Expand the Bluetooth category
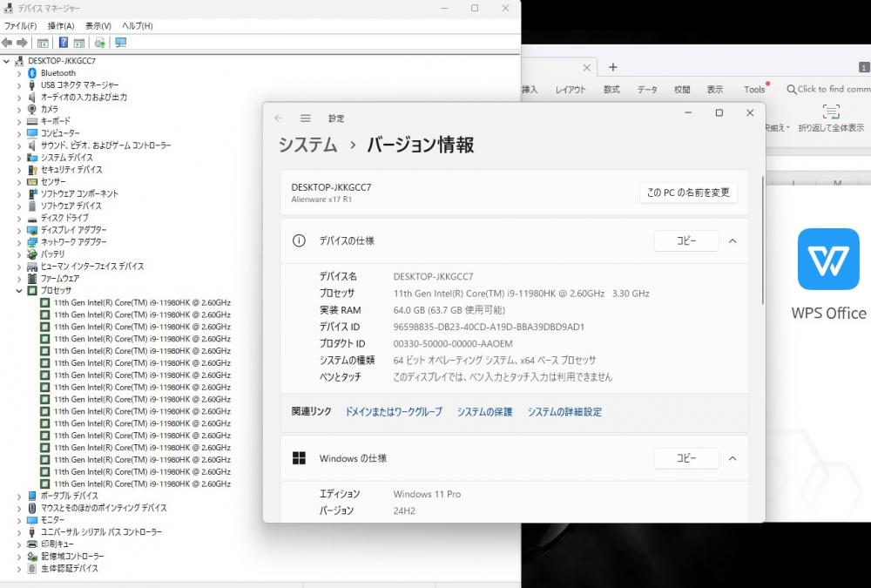 tap(19, 73)
